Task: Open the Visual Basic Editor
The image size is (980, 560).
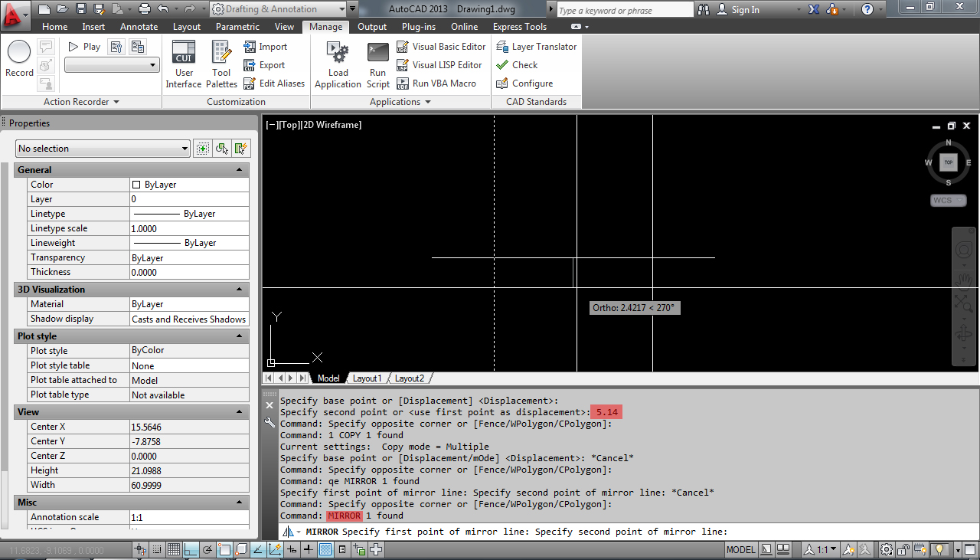Action: (x=441, y=47)
